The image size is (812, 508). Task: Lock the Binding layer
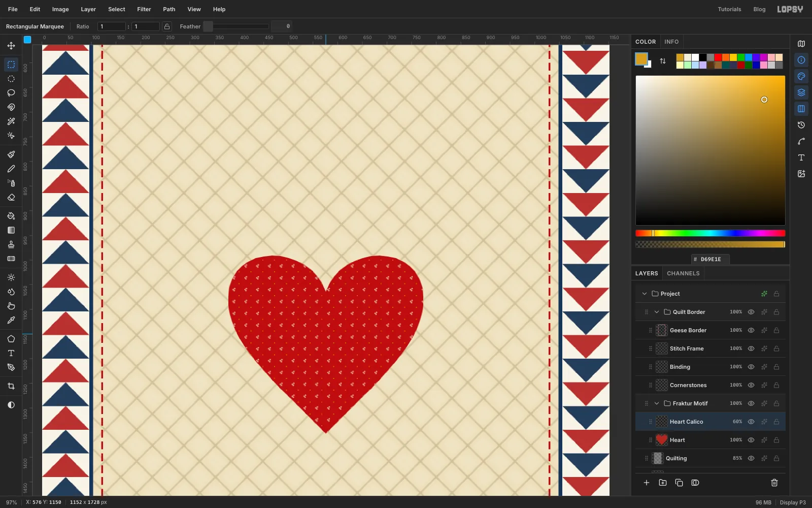tap(776, 367)
